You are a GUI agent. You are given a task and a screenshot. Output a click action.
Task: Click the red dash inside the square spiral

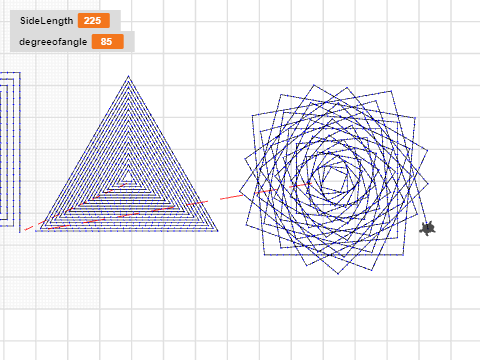[300, 185]
